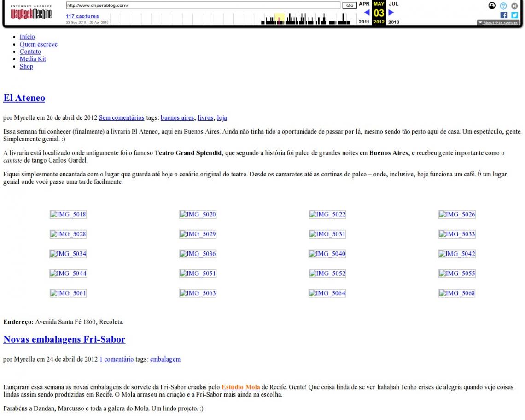Open the 1 comentário link
The width and height of the screenshot is (525, 420).
117,359
